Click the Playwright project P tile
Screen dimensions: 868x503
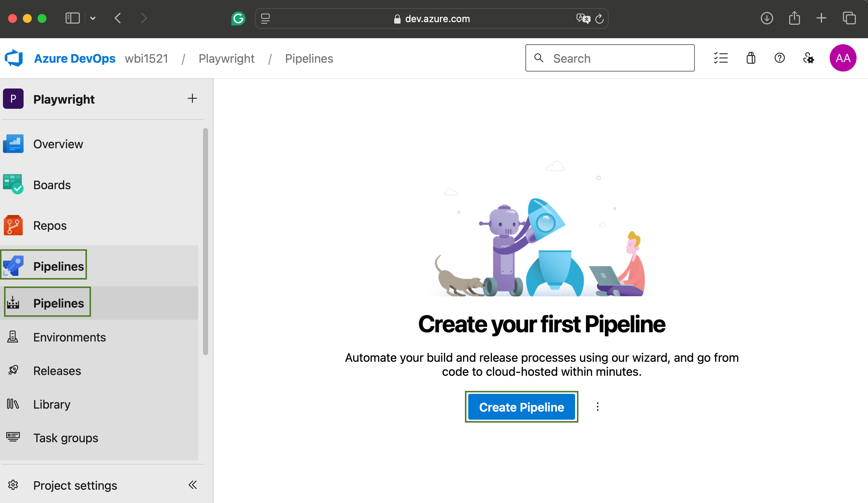point(13,98)
